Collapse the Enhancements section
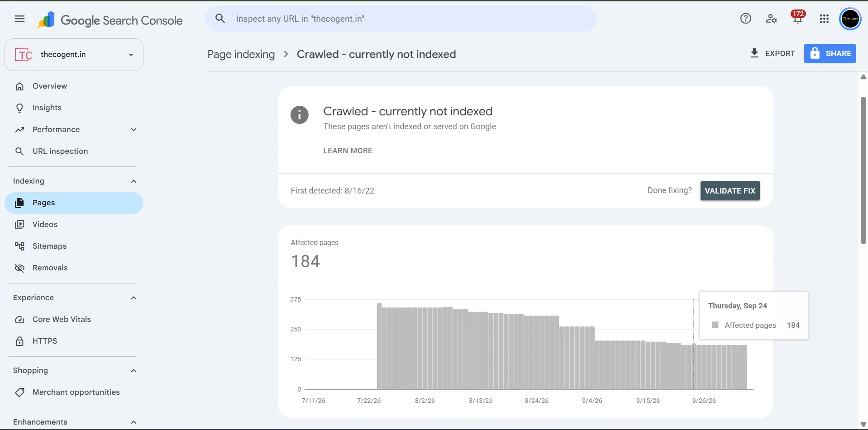Image resolution: width=868 pixels, height=430 pixels. [134, 422]
